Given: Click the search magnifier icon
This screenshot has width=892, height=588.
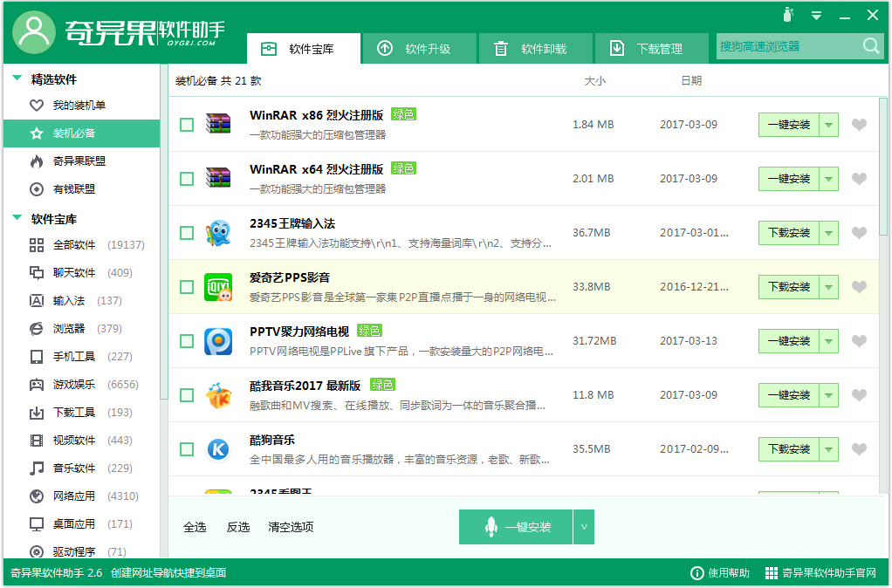Looking at the screenshot, I should (x=871, y=46).
